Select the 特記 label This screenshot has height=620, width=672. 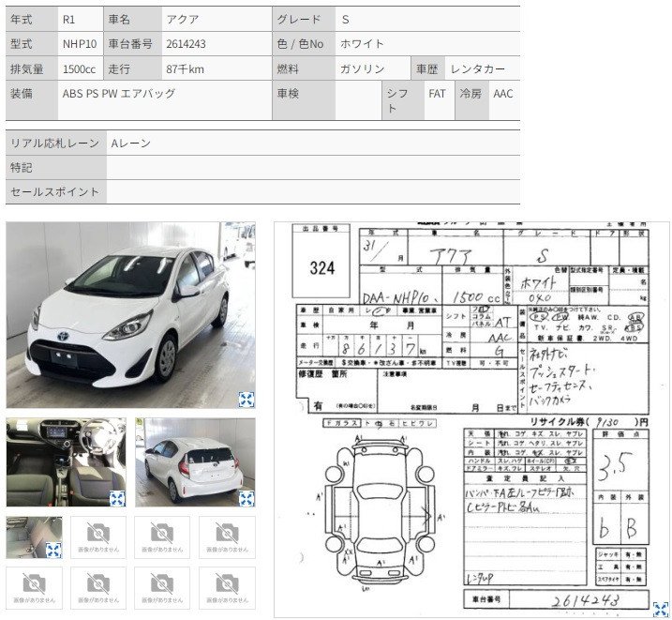21,167
